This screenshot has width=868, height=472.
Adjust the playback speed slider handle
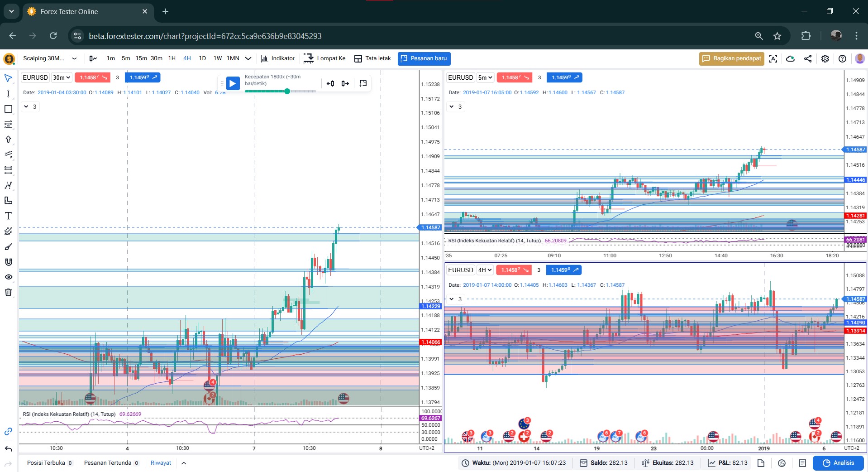[x=287, y=92]
